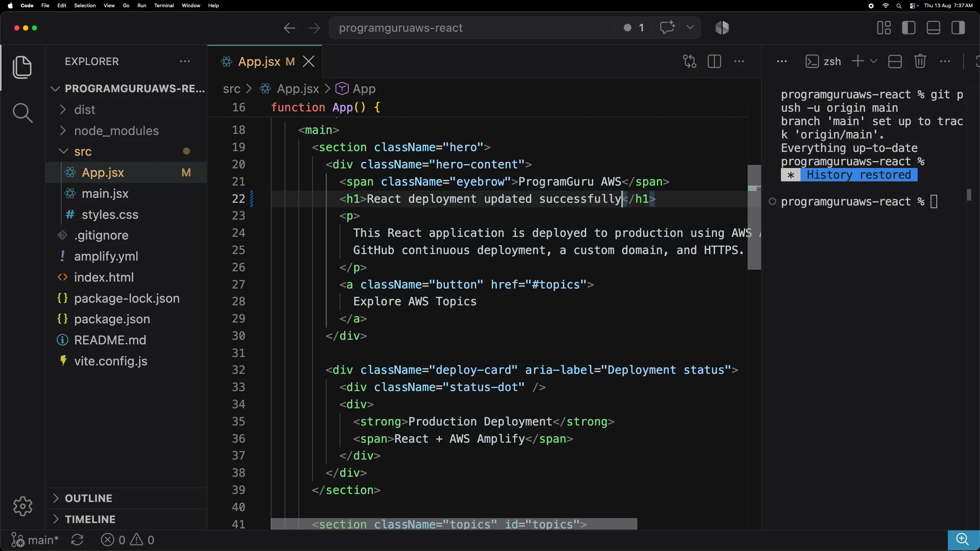This screenshot has height=551, width=980.
Task: Open the Terminal menu
Action: pos(164,5)
